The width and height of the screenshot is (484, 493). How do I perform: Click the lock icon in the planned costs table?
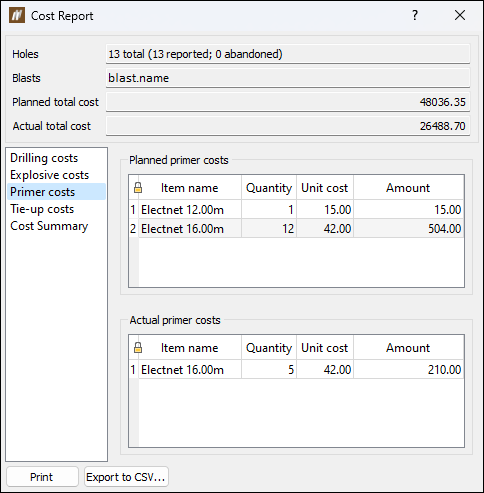point(138,188)
